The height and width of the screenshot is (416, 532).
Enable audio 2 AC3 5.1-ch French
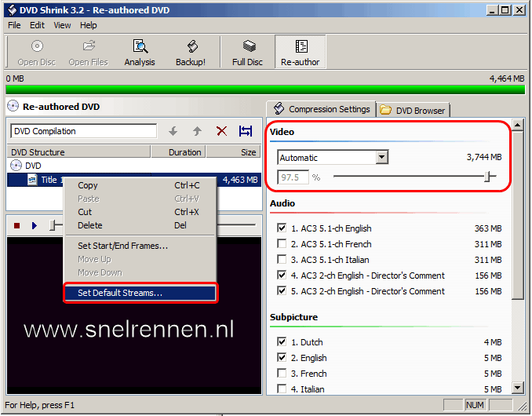[282, 243]
